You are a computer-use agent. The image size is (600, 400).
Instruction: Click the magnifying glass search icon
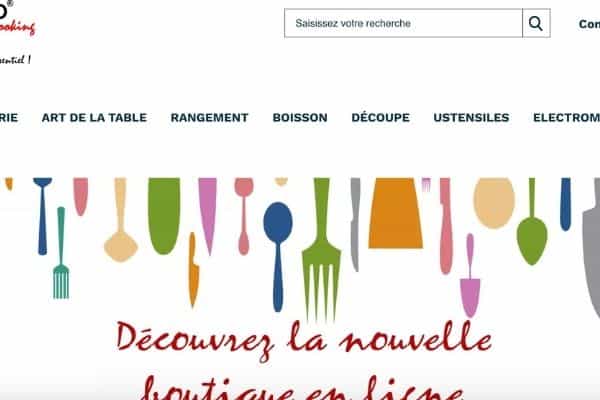click(536, 23)
